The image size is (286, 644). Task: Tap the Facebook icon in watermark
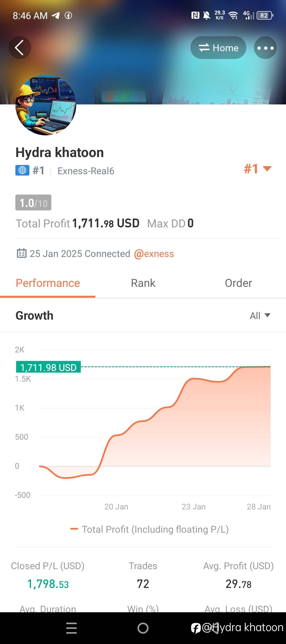click(196, 628)
